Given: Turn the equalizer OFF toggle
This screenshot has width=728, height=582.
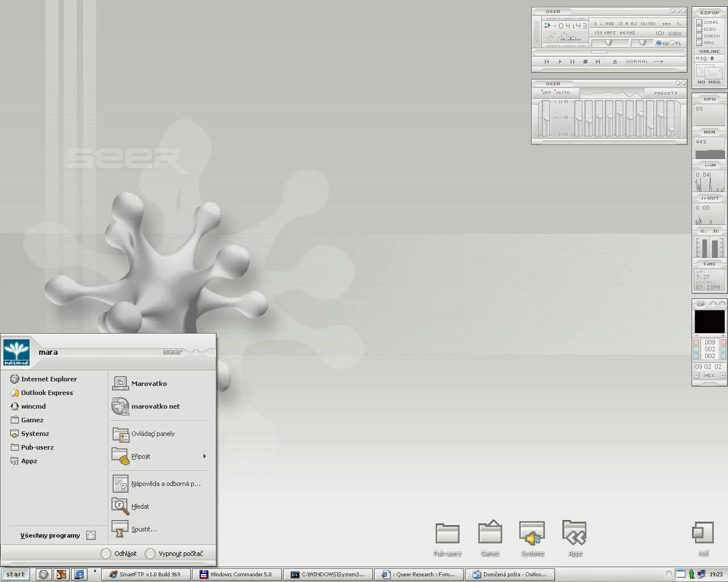Looking at the screenshot, I should 546,93.
